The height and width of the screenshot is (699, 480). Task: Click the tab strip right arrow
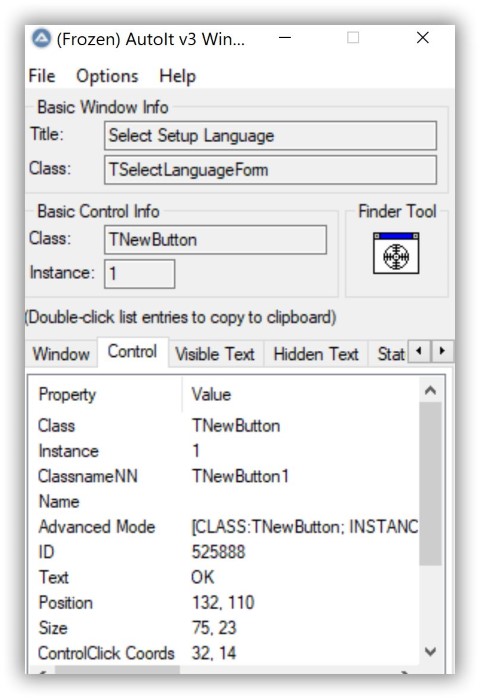click(442, 351)
